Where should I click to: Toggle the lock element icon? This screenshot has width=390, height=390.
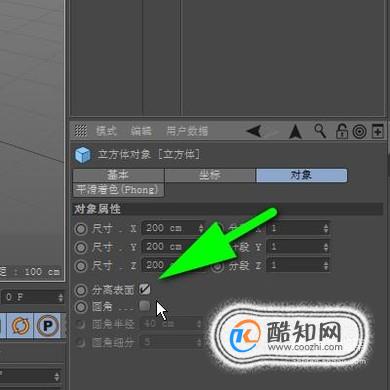[x=342, y=131]
